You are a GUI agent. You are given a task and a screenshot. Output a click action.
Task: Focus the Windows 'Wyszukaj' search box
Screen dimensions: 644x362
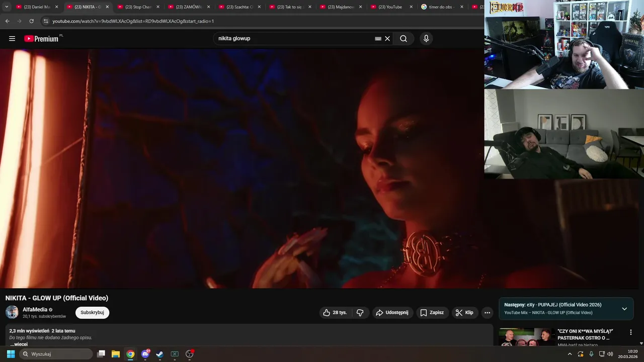(56, 354)
